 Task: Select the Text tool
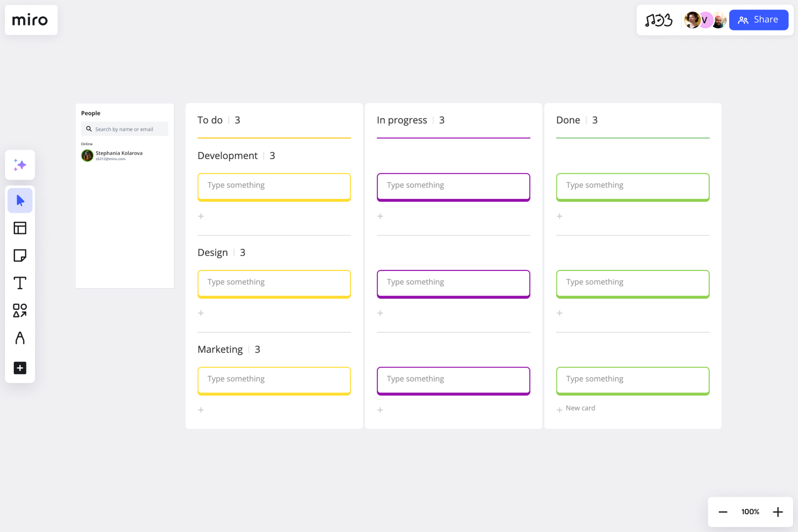coord(20,283)
